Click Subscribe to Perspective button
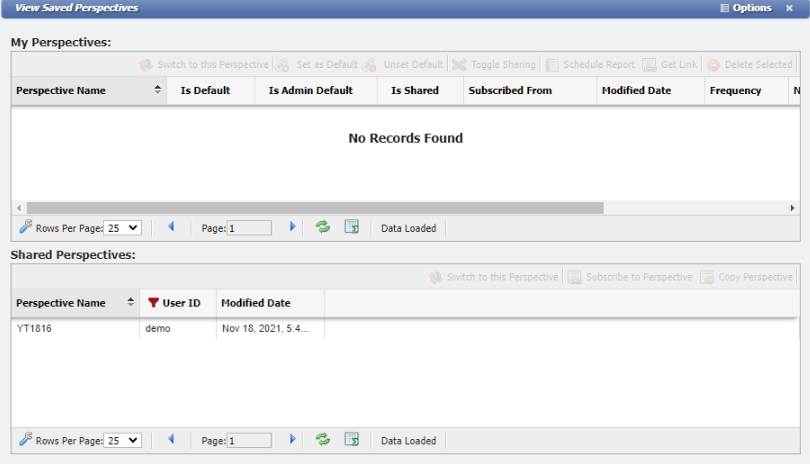 630,277
